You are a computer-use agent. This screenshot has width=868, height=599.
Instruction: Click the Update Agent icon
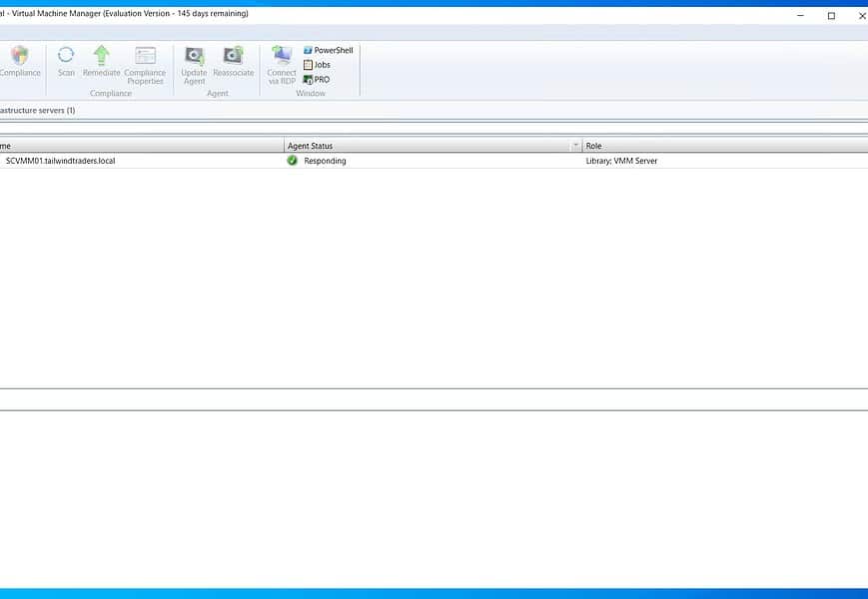195,55
